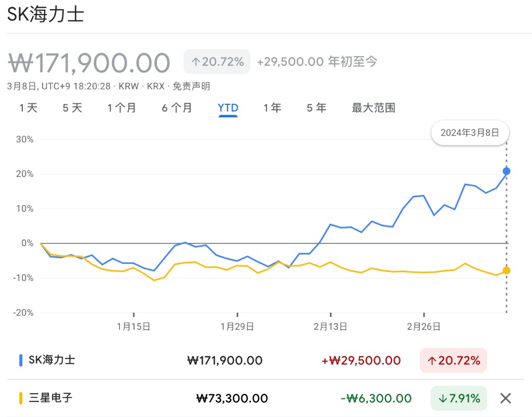
Task: Click the SK海力士 legend row name
Action: click(52, 360)
